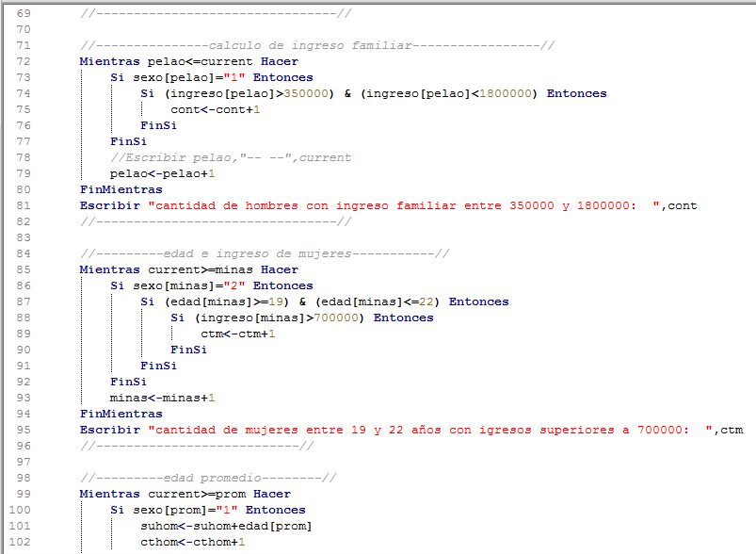Image resolution: width=756 pixels, height=554 pixels.
Task: Click the 'cantidad de hombres' string
Action: tap(405, 205)
